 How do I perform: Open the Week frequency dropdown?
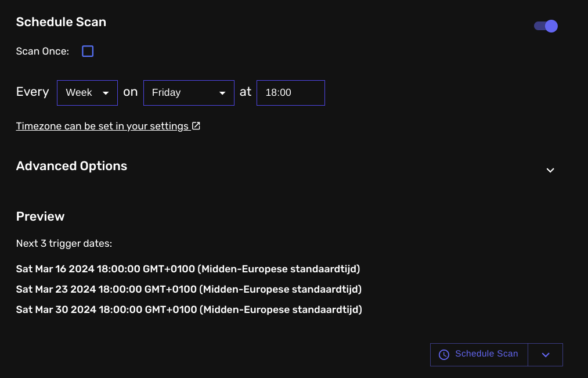click(87, 92)
